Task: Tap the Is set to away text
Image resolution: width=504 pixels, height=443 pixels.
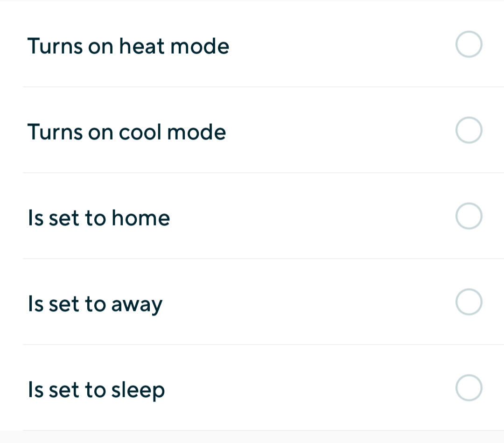Action: pyautogui.click(x=95, y=304)
